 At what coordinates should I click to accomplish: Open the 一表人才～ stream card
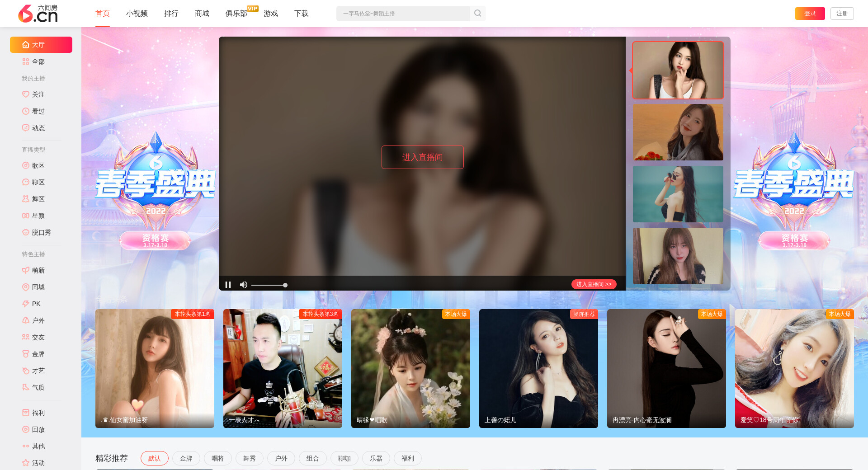(x=283, y=368)
